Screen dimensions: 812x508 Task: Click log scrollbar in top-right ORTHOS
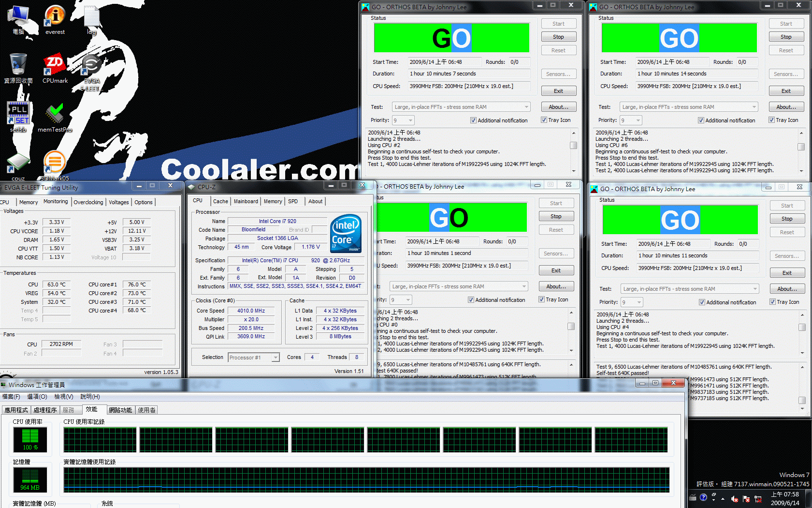tap(801, 151)
